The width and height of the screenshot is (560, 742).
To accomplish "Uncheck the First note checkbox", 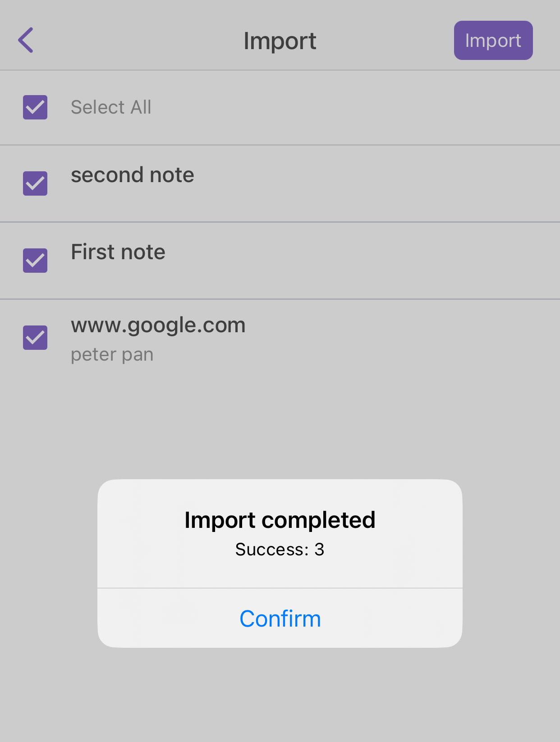I will [x=35, y=261].
